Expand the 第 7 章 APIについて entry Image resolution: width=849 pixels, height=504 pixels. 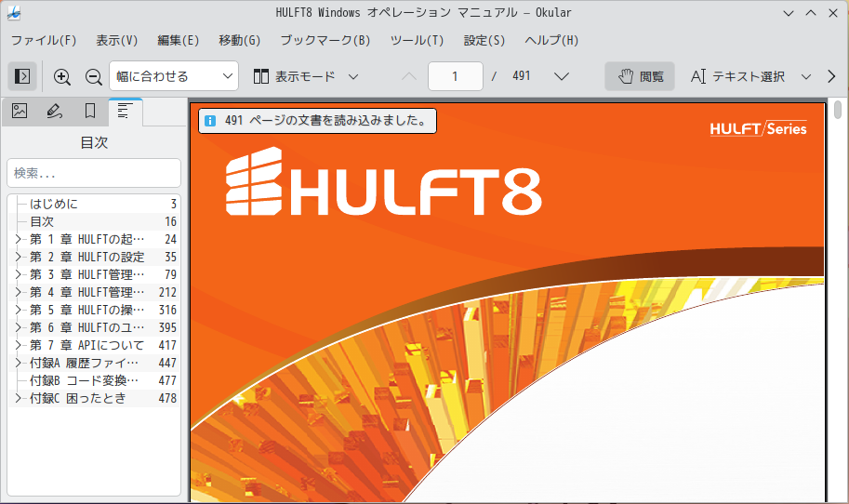coord(18,345)
